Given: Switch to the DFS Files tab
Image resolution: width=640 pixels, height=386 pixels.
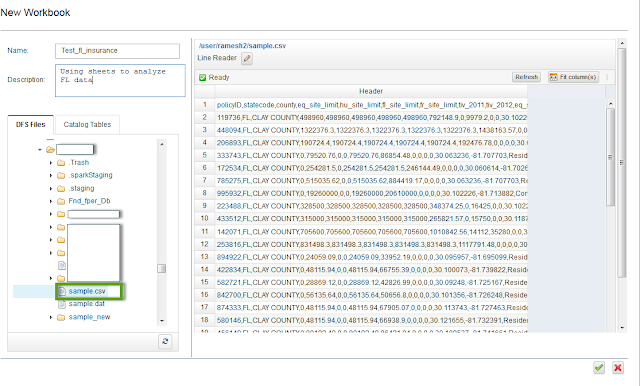Looking at the screenshot, I should click(31, 124).
